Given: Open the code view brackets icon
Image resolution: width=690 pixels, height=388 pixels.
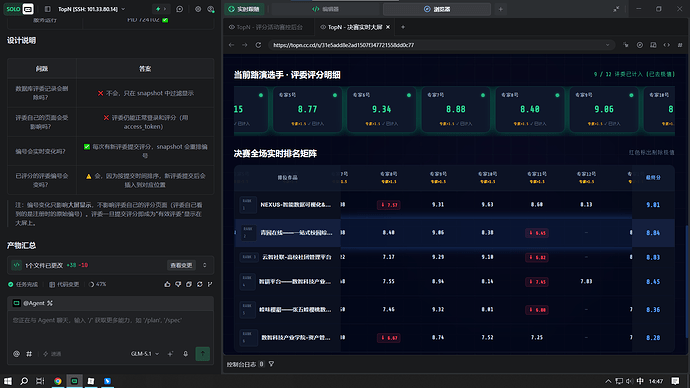Looking at the screenshot, I should (667, 45).
